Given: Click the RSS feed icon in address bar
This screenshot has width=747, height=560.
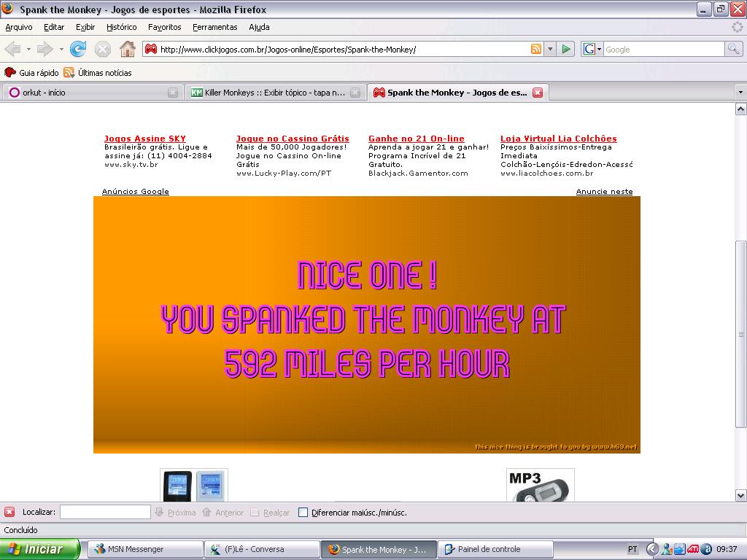Looking at the screenshot, I should click(536, 49).
